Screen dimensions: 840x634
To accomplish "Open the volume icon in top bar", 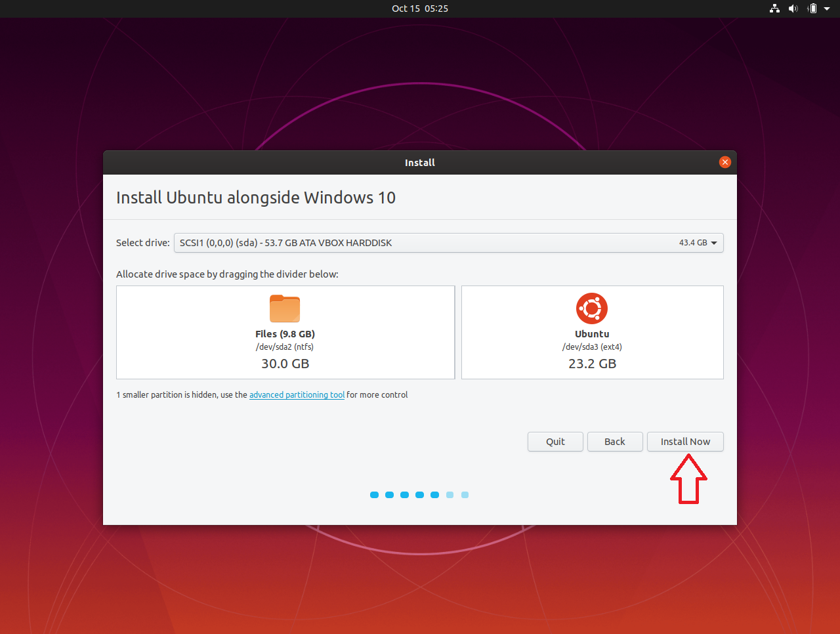I will pyautogui.click(x=793, y=9).
